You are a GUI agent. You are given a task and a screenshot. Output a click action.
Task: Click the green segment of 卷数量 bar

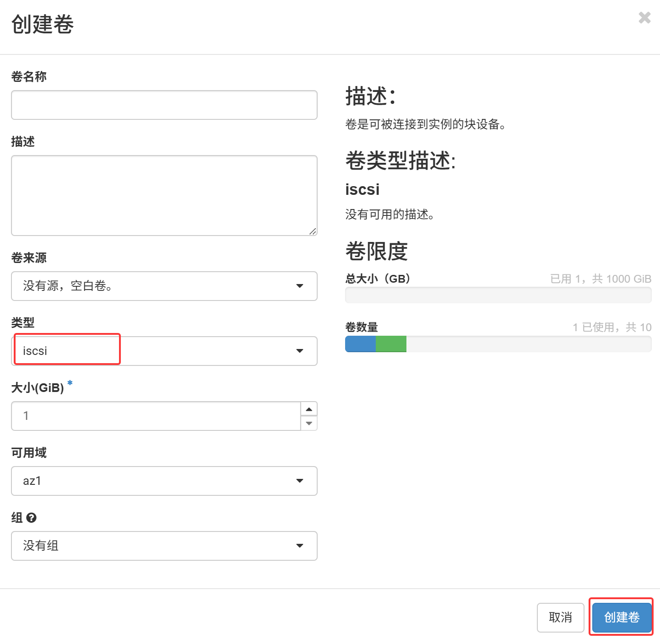(391, 344)
